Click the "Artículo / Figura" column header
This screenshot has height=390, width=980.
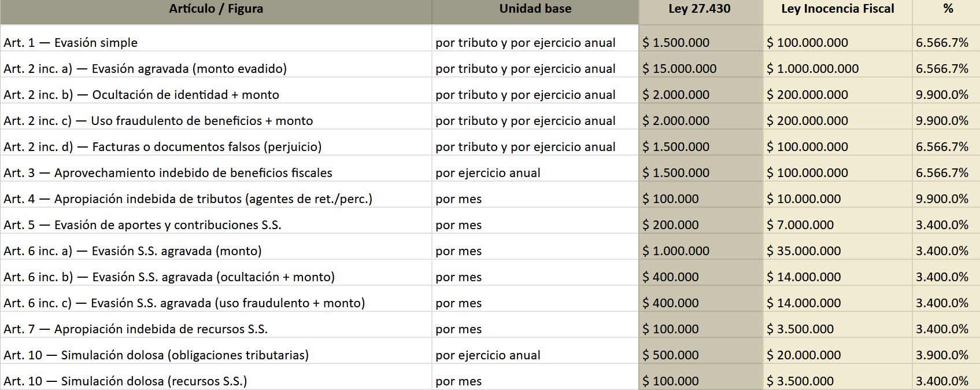(x=216, y=9)
